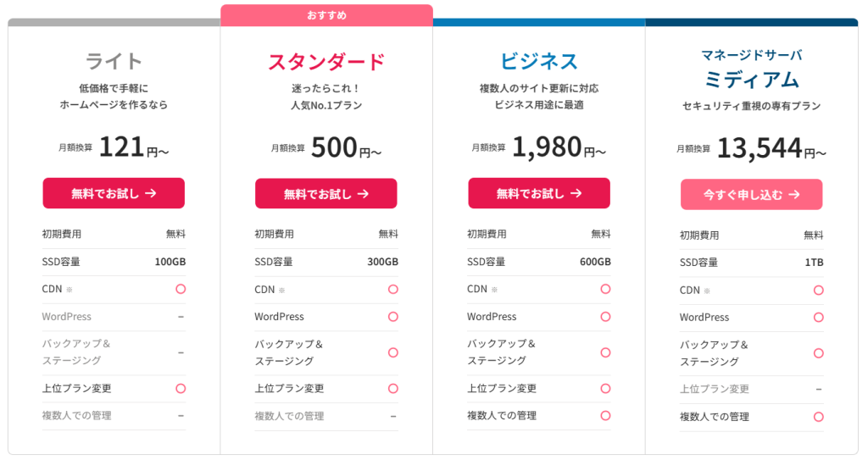Click the 121円 monthly price in ライト

pos(134,148)
